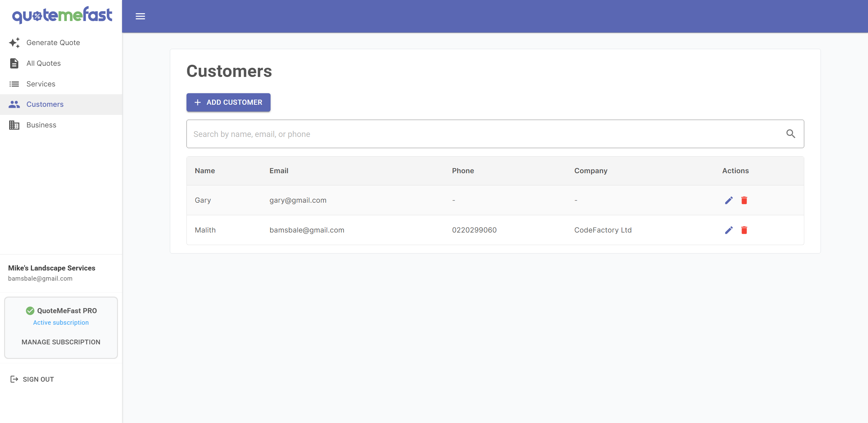Click the name cell Gary
The image size is (868, 423).
(203, 200)
